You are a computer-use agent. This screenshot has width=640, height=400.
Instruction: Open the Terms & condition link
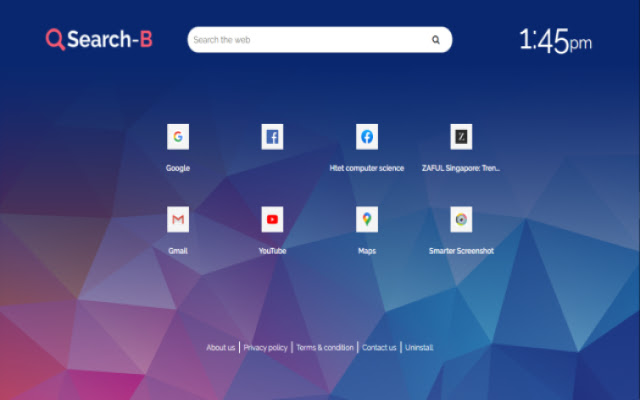click(325, 347)
